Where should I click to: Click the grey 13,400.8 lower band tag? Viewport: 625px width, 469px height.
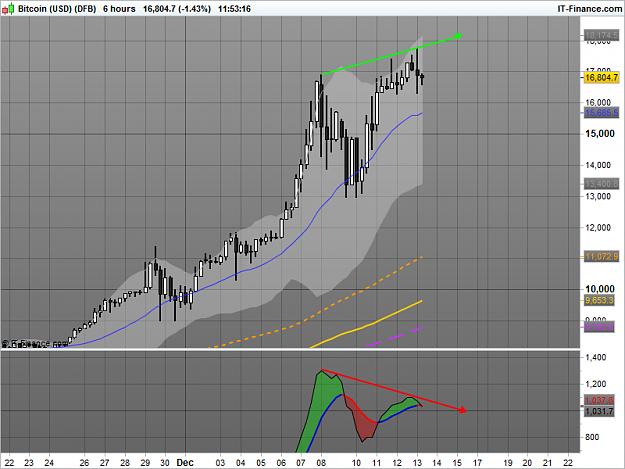(x=601, y=184)
